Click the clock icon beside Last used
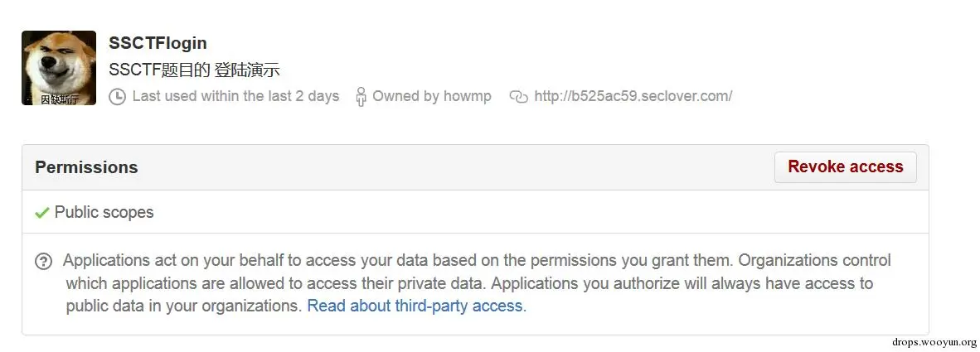The width and height of the screenshot is (980, 352). point(117,97)
